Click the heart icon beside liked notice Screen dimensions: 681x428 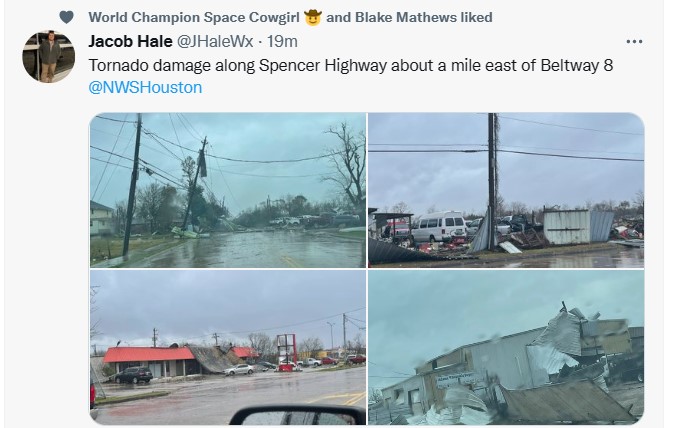click(x=66, y=17)
